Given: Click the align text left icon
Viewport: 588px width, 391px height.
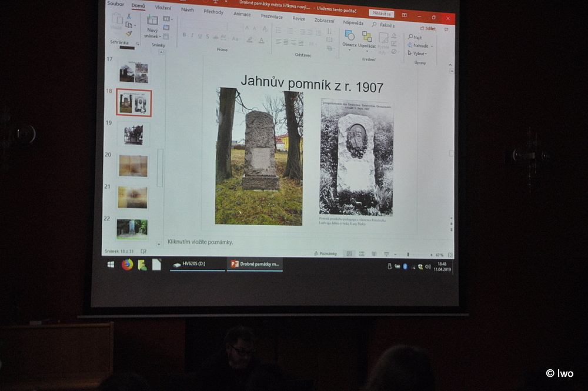Looking at the screenshot, I should [x=278, y=42].
